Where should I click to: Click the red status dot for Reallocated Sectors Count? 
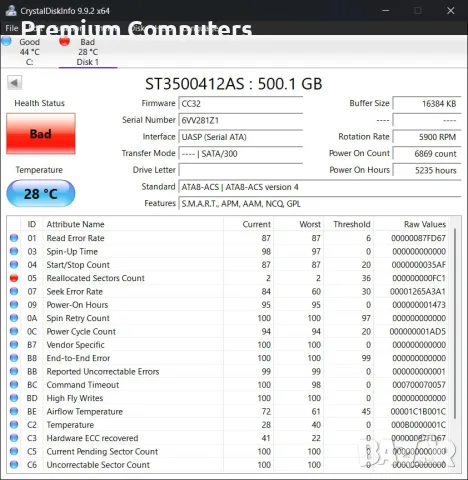coord(14,278)
